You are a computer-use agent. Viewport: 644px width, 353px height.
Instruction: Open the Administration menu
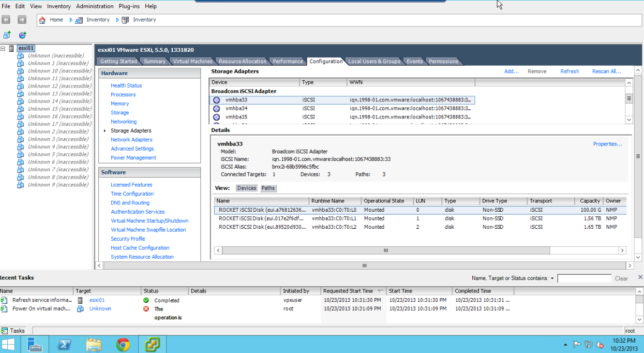click(95, 6)
